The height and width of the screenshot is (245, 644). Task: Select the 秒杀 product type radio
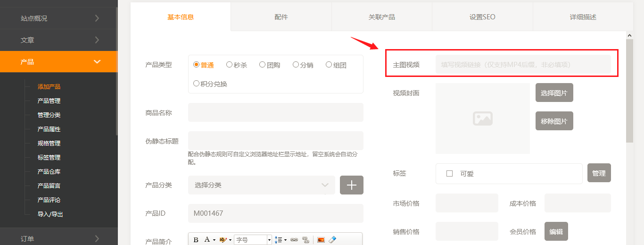[230, 65]
